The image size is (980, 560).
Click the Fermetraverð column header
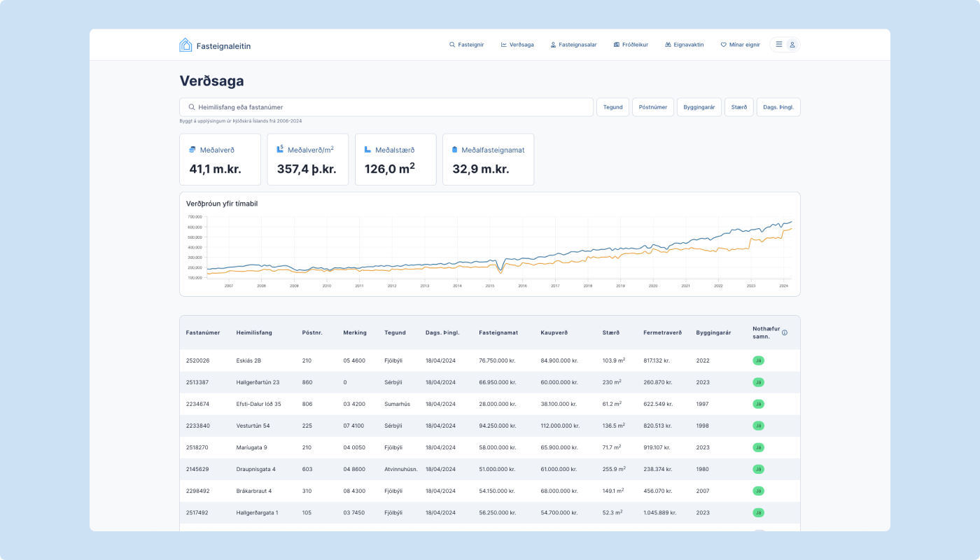(x=662, y=332)
